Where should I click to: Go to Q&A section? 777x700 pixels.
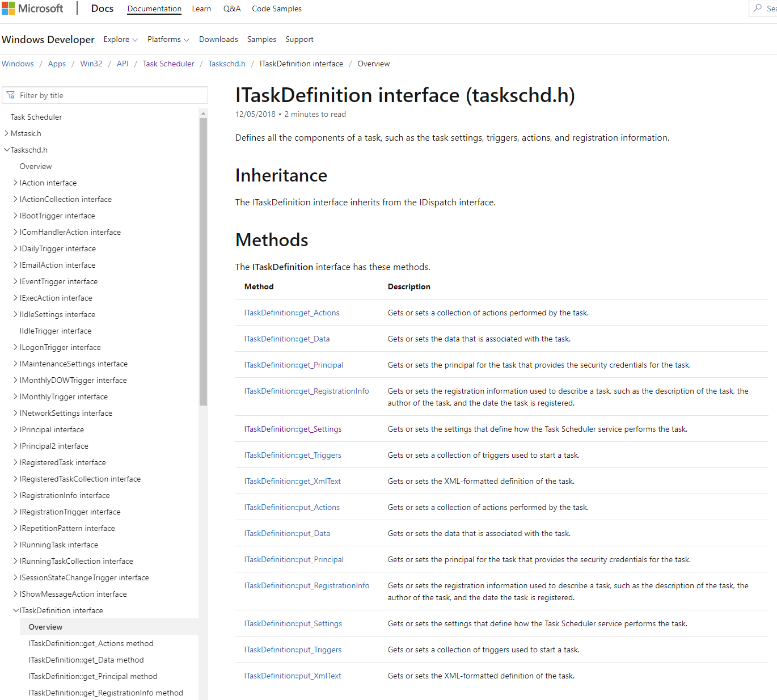(x=232, y=9)
